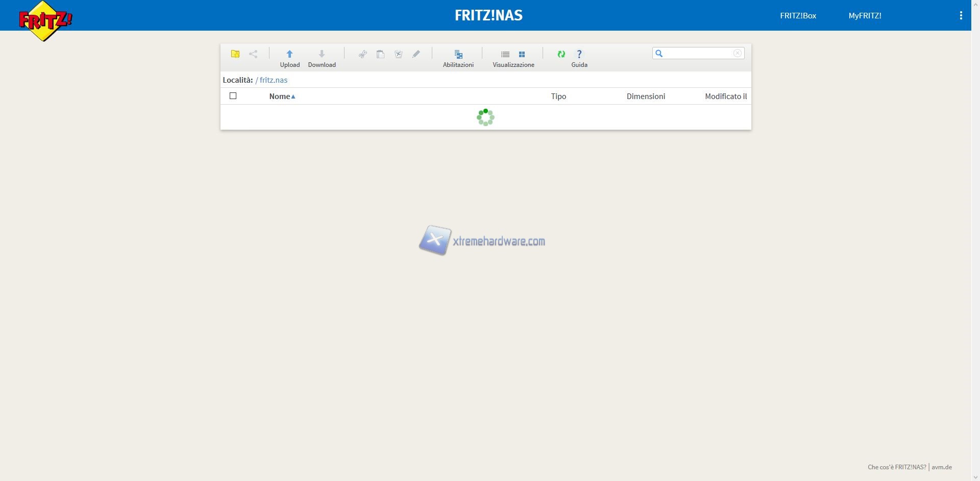
Task: Click the paste clipboard icon
Action: [x=380, y=54]
